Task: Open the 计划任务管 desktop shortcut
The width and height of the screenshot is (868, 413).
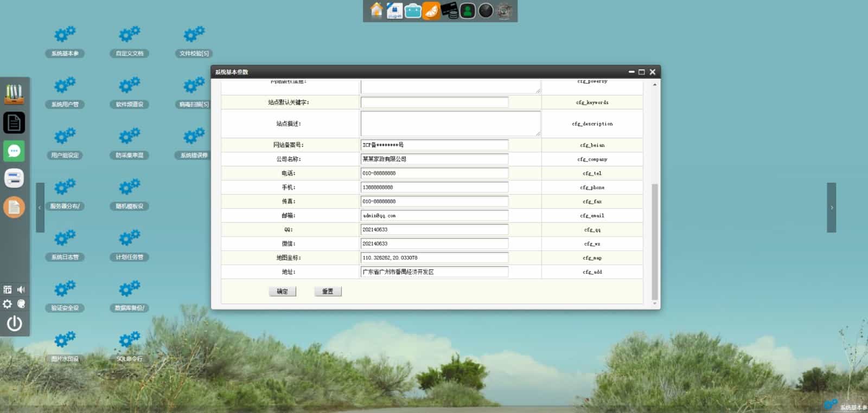Action: (x=130, y=246)
